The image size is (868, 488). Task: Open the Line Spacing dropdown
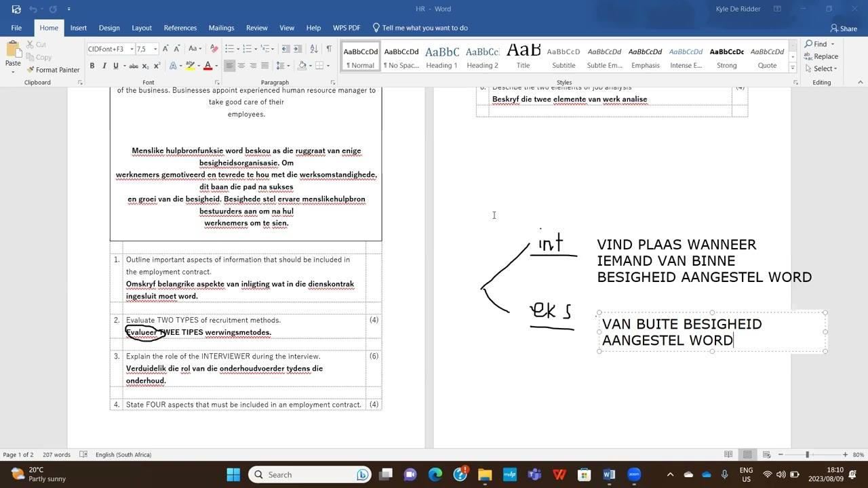click(x=283, y=66)
